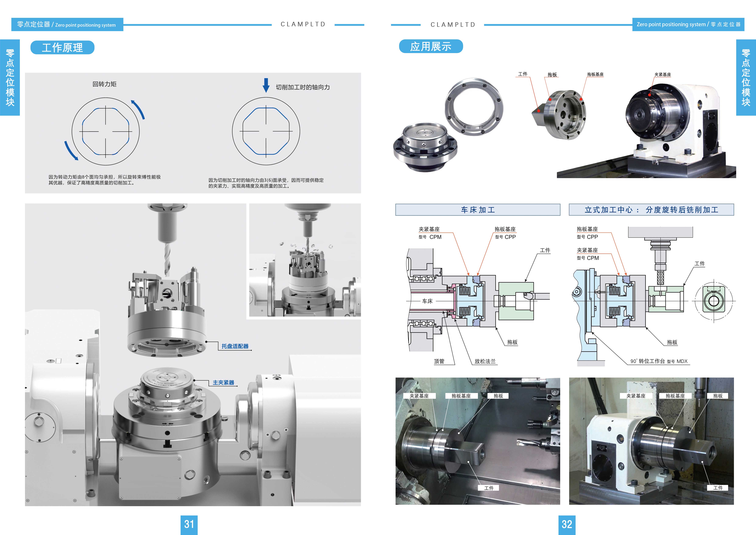Click the left 零点定位模块 side tab
This screenshot has height=535, width=756.
[x=10, y=77]
